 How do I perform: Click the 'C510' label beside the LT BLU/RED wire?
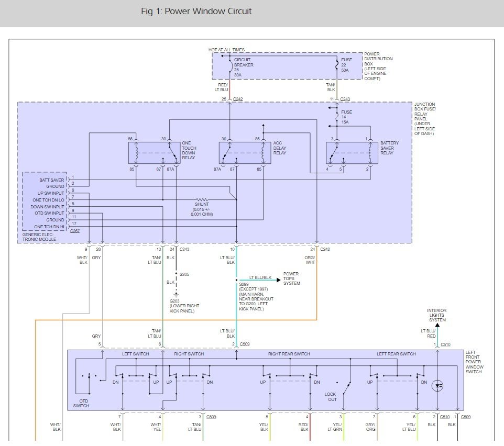coord(445,344)
